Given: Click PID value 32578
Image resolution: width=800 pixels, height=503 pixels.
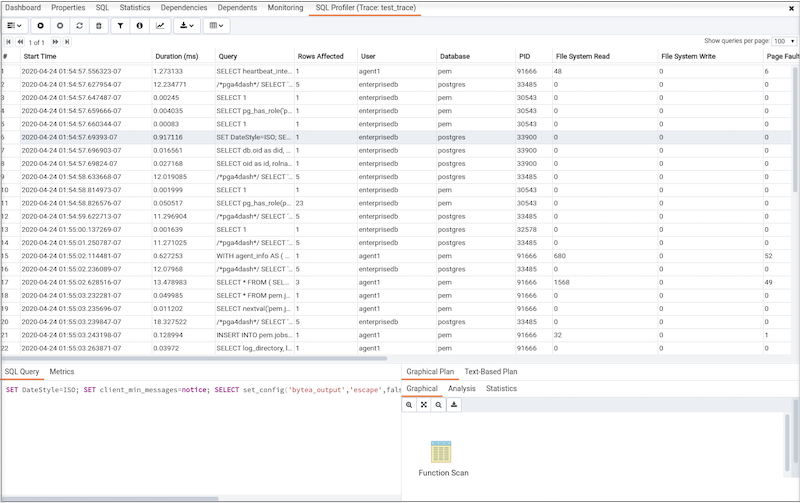Looking at the screenshot, I should click(x=527, y=230).
